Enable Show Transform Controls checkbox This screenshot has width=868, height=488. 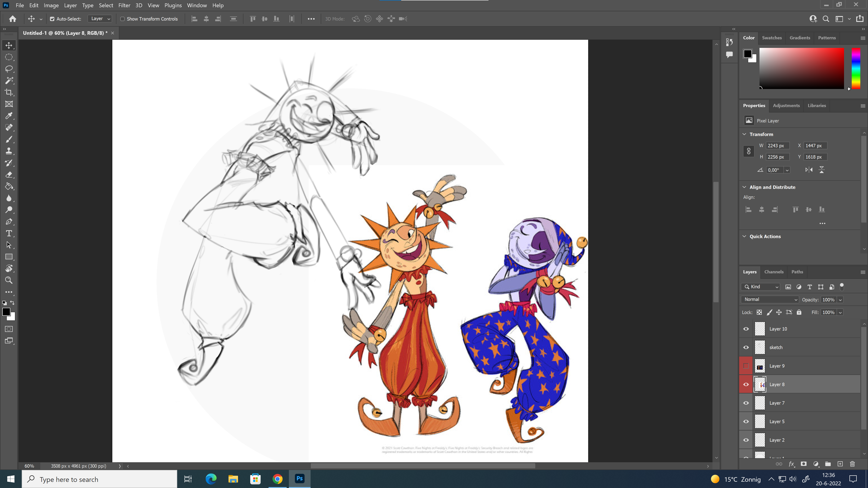(x=123, y=19)
